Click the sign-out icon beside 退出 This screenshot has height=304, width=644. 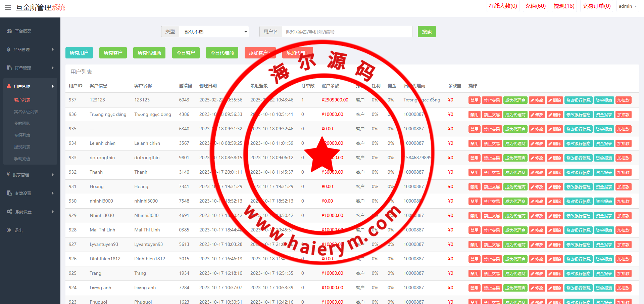pyautogui.click(x=9, y=230)
